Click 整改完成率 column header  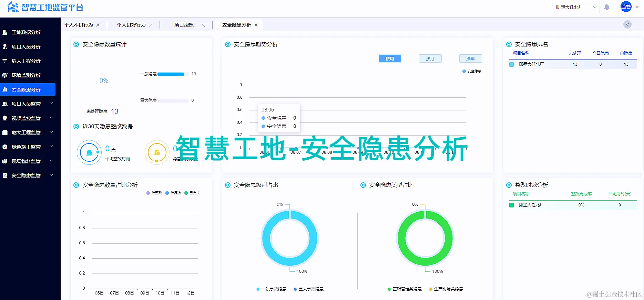coord(581,194)
